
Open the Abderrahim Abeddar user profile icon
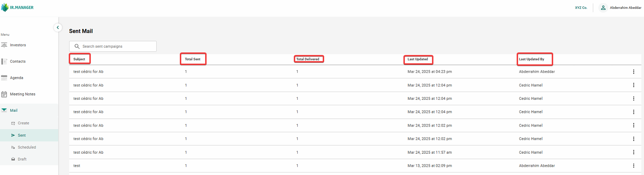click(603, 8)
